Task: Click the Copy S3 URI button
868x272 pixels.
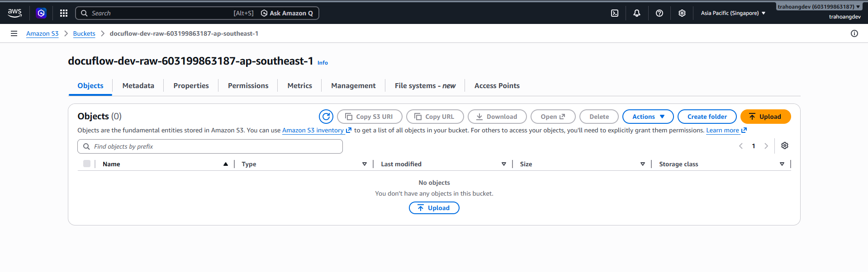Action: pyautogui.click(x=370, y=117)
